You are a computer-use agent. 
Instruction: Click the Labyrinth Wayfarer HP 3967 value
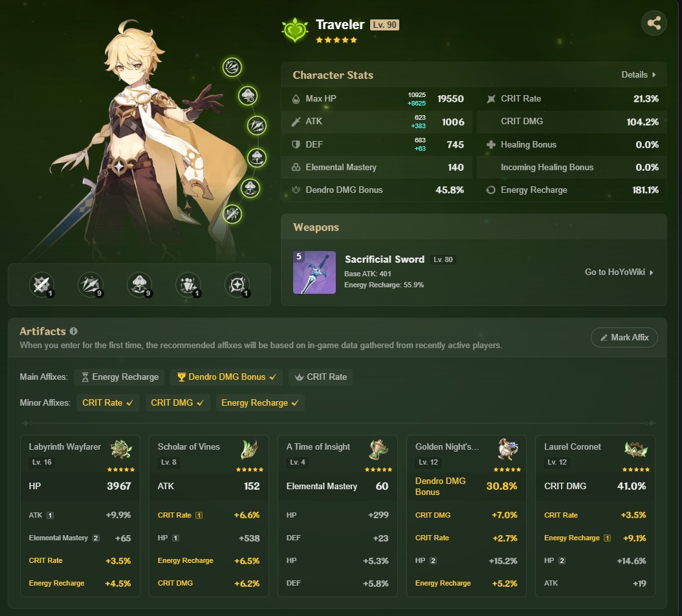pyautogui.click(x=119, y=487)
